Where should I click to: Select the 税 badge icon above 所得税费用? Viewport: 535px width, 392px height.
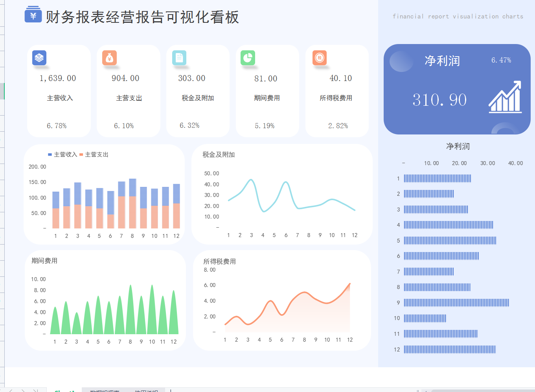click(x=319, y=58)
